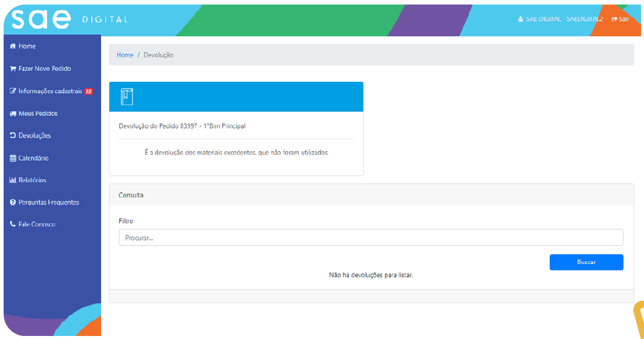This screenshot has width=644, height=339.
Task: Click the phone icon for Fale Conosco
Action: tap(13, 224)
